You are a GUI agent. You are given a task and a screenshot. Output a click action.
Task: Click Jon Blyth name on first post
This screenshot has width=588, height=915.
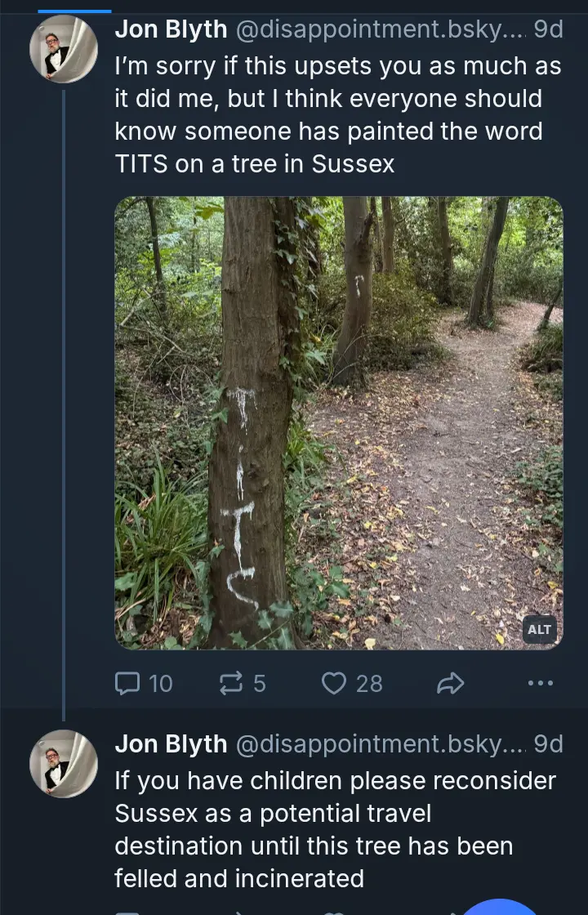[x=171, y=29]
